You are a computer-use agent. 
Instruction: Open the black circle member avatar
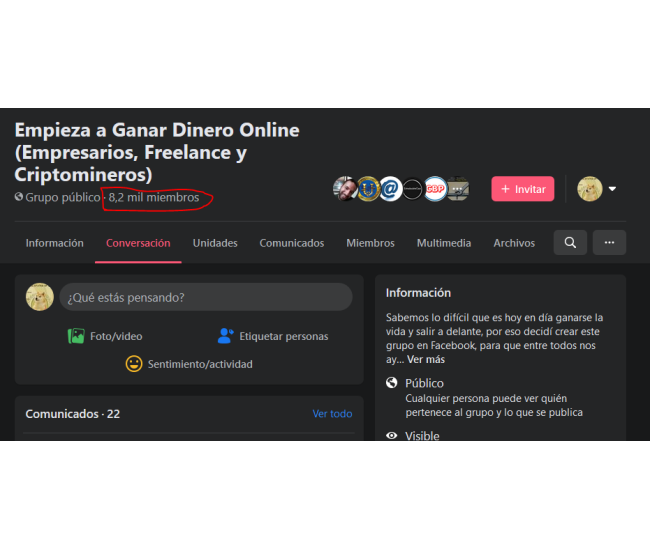pos(412,189)
